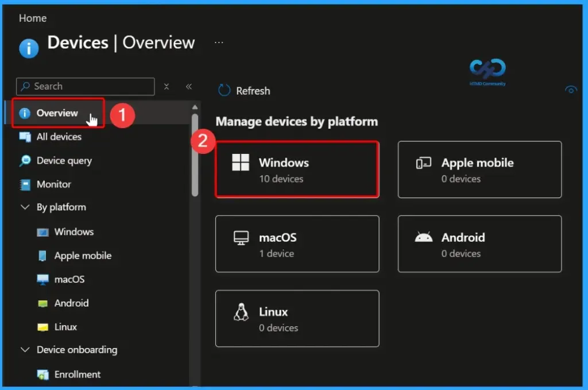Screen dimensions: 588x390
Task: Focus the sidebar Search field
Action: tap(85, 86)
